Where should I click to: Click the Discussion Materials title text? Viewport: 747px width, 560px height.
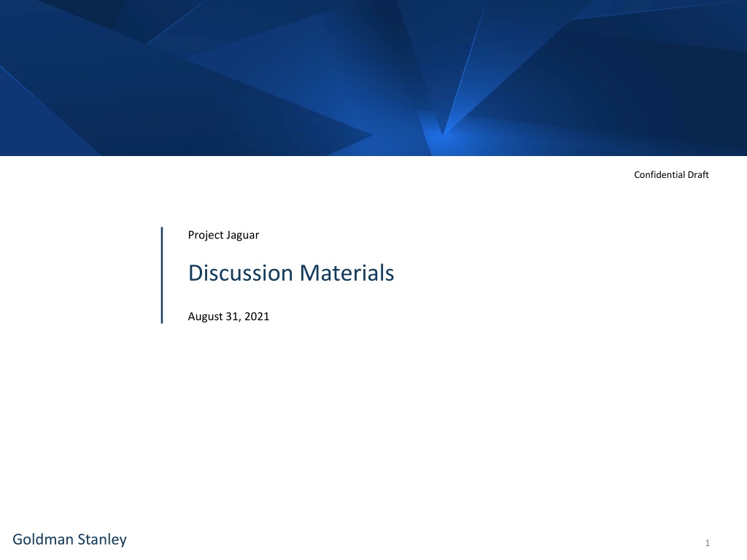pos(291,273)
